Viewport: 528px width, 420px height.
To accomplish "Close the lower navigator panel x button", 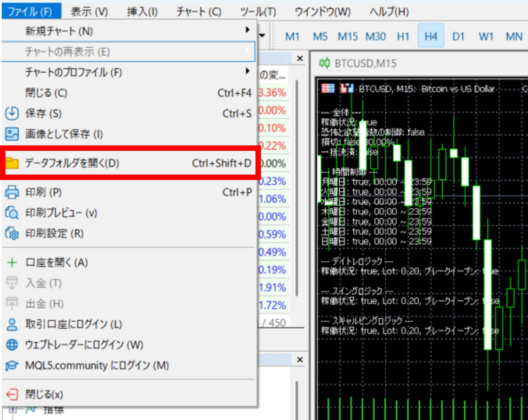I will 300,359.
